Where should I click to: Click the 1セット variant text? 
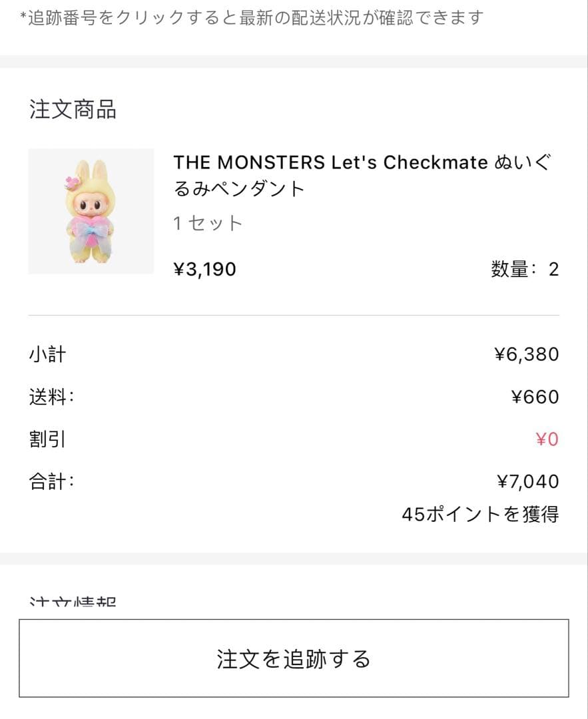click(x=208, y=223)
